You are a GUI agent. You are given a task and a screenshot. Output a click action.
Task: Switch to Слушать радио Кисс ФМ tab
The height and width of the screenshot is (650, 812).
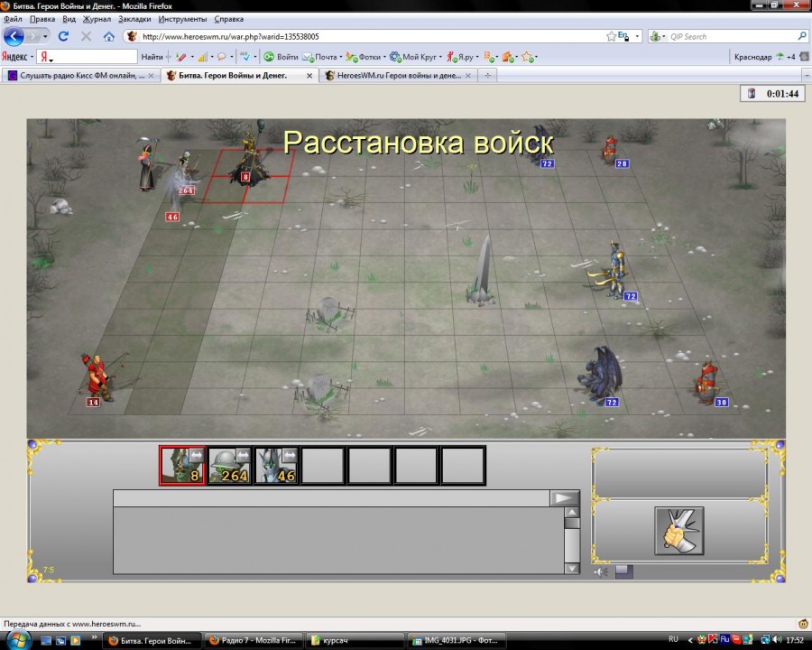click(81, 76)
